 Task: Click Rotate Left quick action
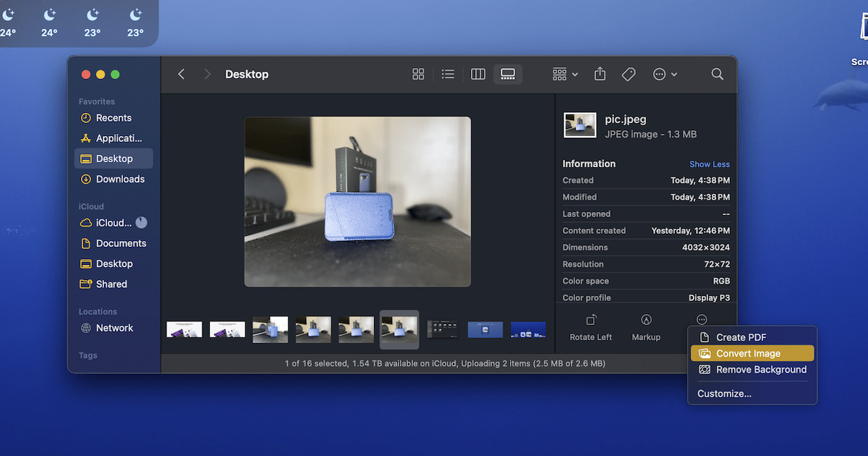pyautogui.click(x=591, y=326)
